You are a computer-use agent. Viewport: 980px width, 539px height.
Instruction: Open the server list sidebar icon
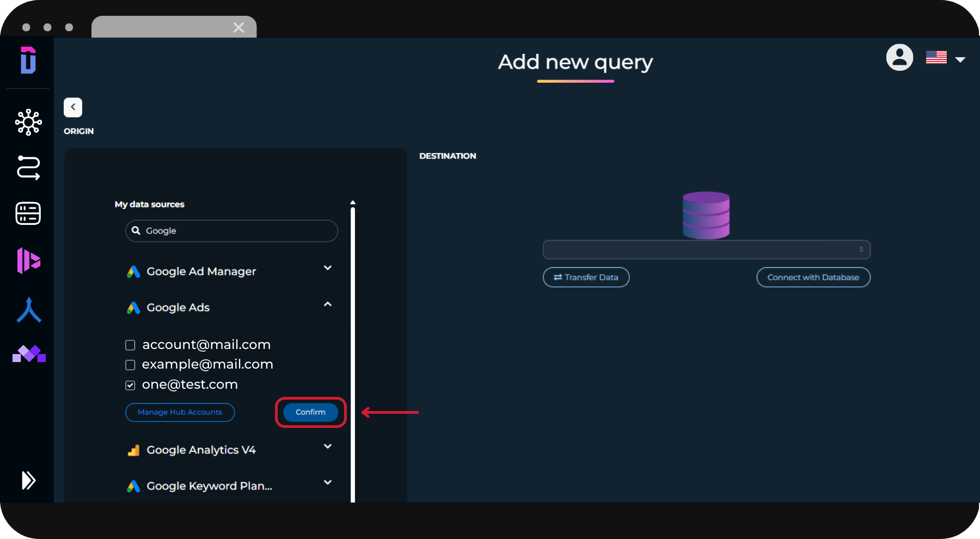tap(28, 213)
